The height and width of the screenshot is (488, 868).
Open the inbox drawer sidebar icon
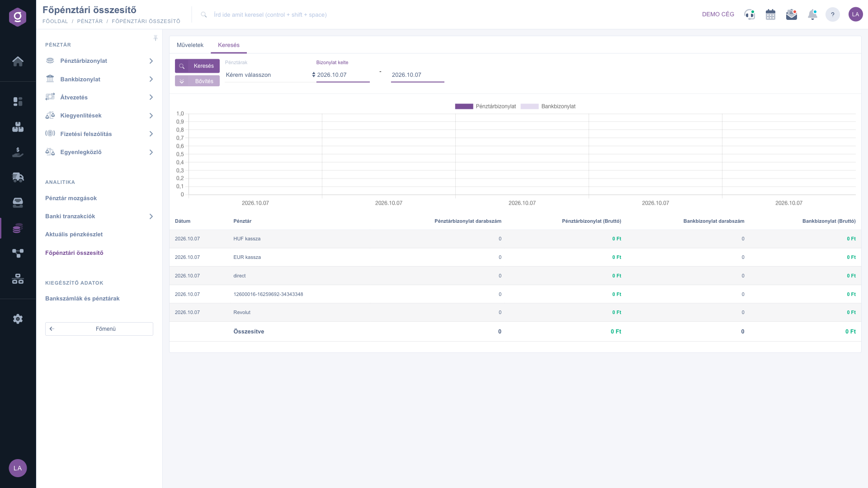18,202
